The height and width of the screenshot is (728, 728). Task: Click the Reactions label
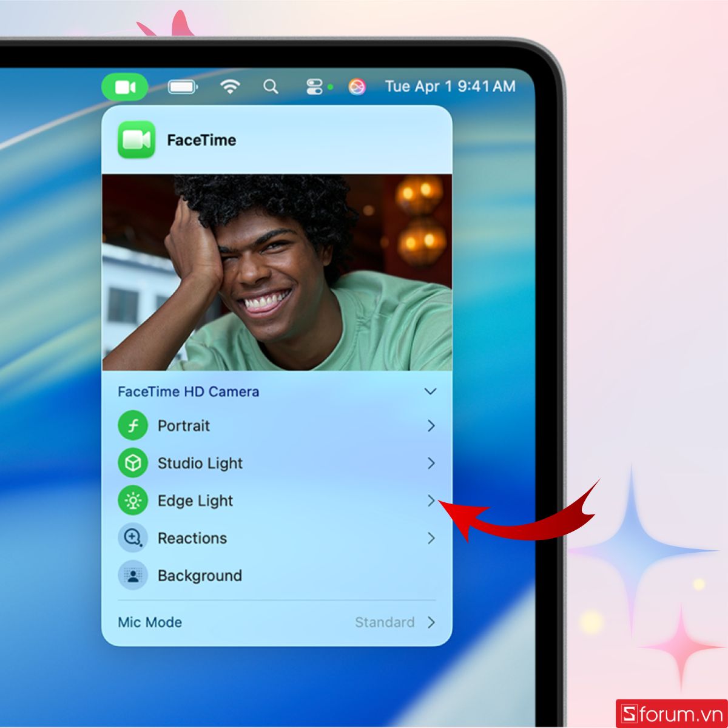tap(192, 538)
